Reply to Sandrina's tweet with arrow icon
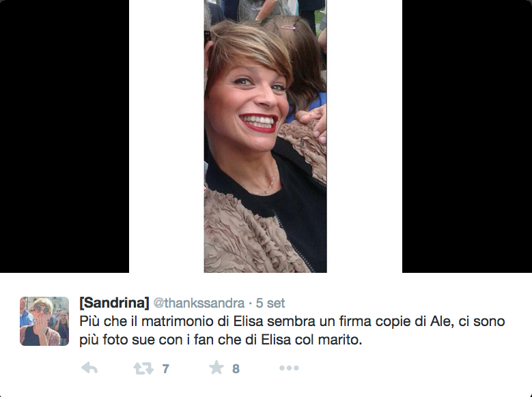The width and height of the screenshot is (532, 397). tap(89, 368)
